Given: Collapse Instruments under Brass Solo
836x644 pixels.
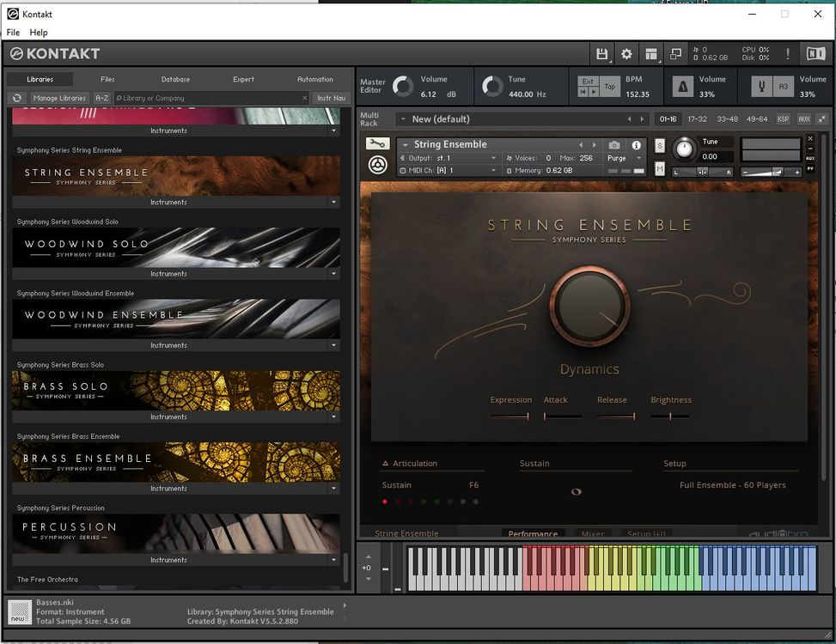Looking at the screenshot, I should click(x=333, y=416).
